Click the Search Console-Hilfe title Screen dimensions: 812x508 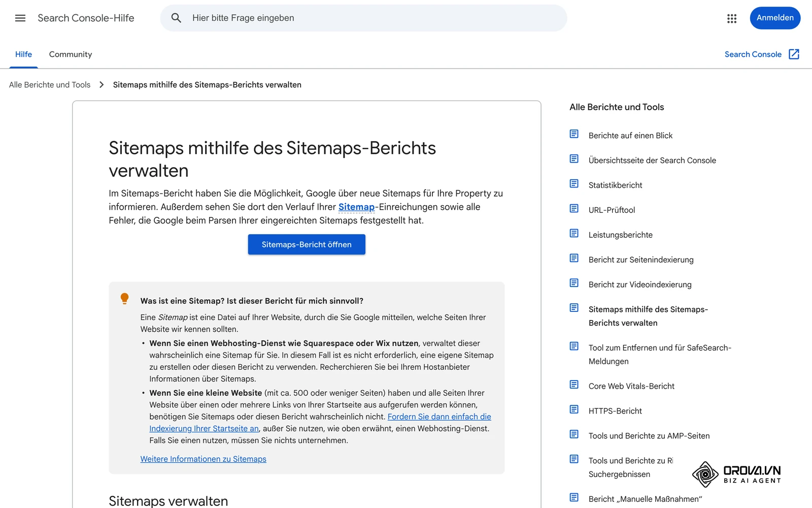86,18
